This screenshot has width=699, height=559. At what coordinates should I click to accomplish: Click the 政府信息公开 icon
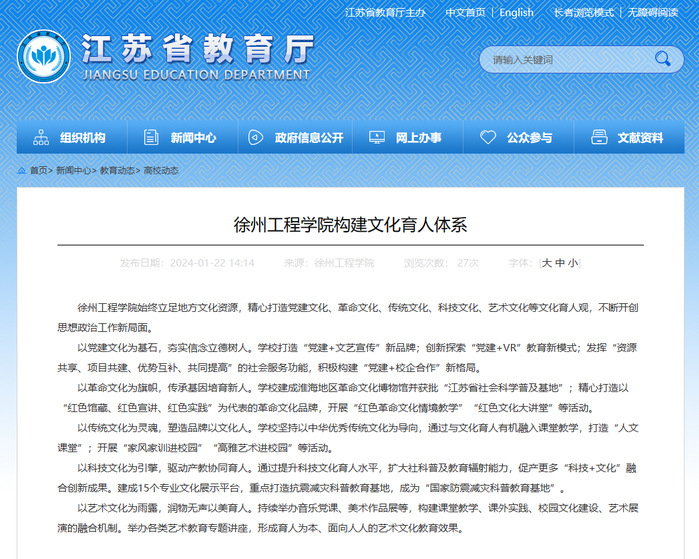[x=255, y=137]
